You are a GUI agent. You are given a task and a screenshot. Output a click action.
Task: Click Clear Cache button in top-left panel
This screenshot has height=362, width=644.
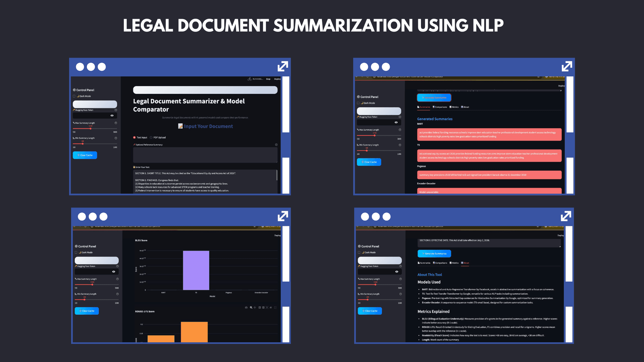coord(85,155)
